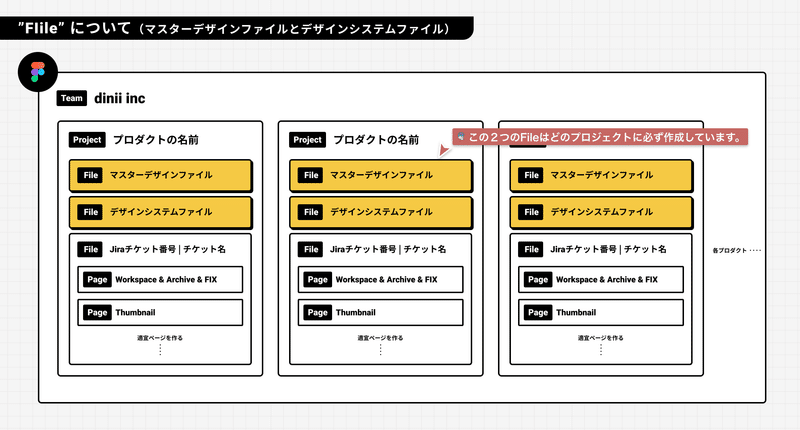This screenshot has height=430, width=800.
Task: Click the "Fiile について" title banner
Action: click(236, 28)
